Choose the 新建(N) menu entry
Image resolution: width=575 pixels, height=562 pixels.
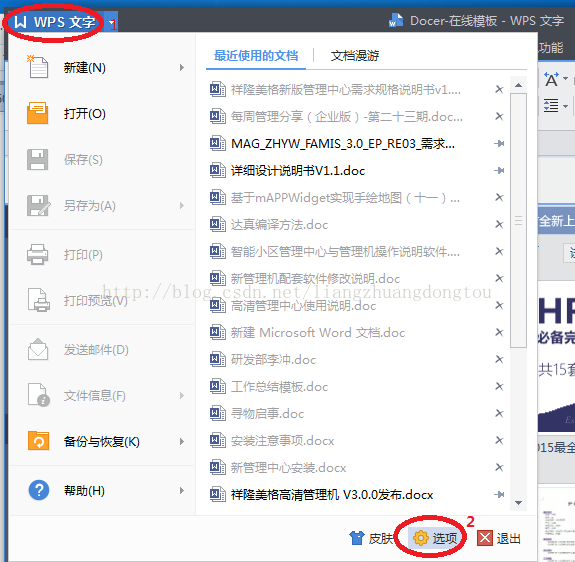pos(102,67)
